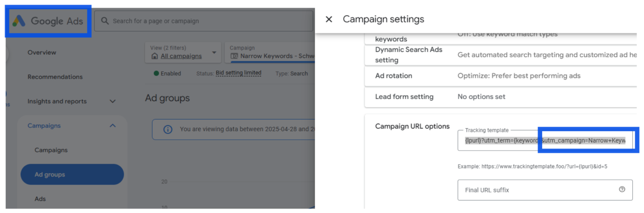Image resolution: width=644 pixels, height=213 pixels.
Task: Click the help icon in Final URL suffix
Action: (x=622, y=190)
